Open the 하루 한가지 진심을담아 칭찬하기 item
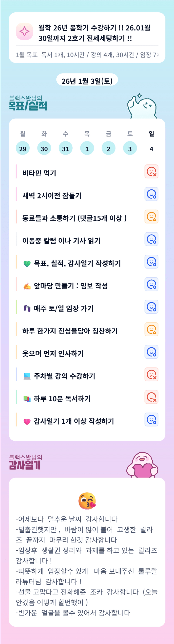 click(70, 331)
